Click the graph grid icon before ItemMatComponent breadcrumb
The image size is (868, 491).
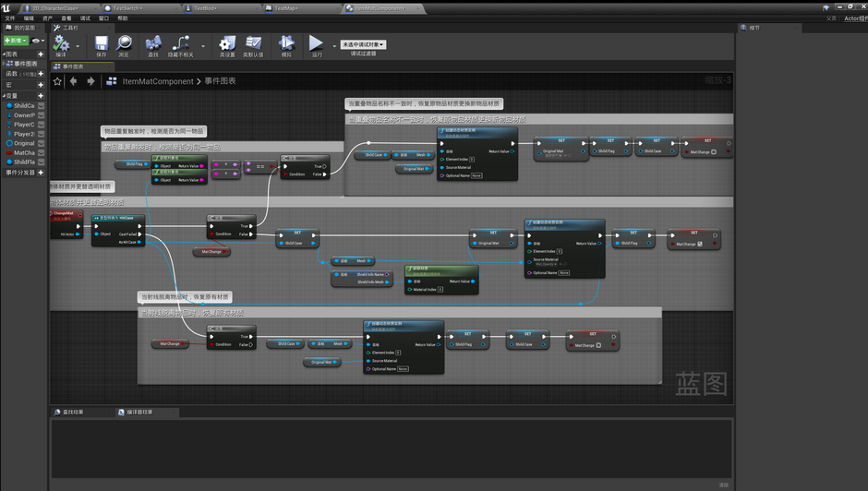[x=111, y=81]
